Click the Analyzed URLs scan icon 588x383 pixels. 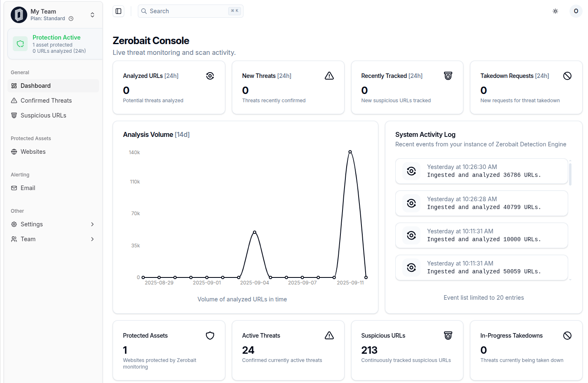coord(210,76)
